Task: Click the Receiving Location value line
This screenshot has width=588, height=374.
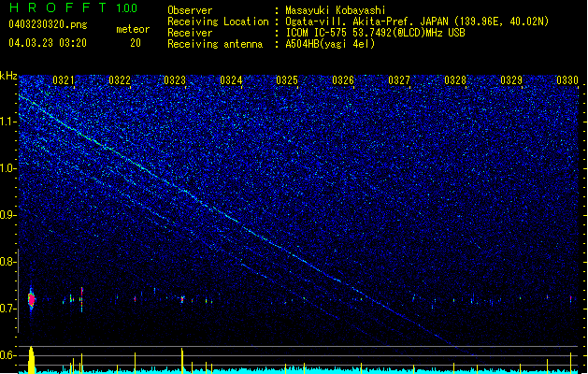Action: point(417,22)
